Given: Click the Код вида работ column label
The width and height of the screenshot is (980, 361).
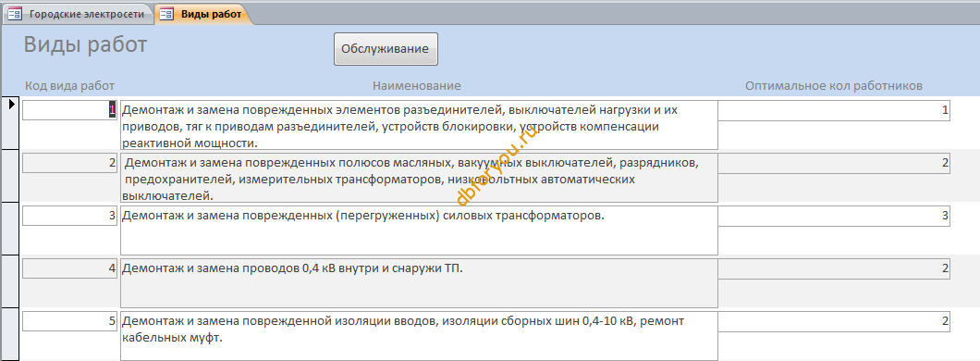Looking at the screenshot, I should (70, 86).
